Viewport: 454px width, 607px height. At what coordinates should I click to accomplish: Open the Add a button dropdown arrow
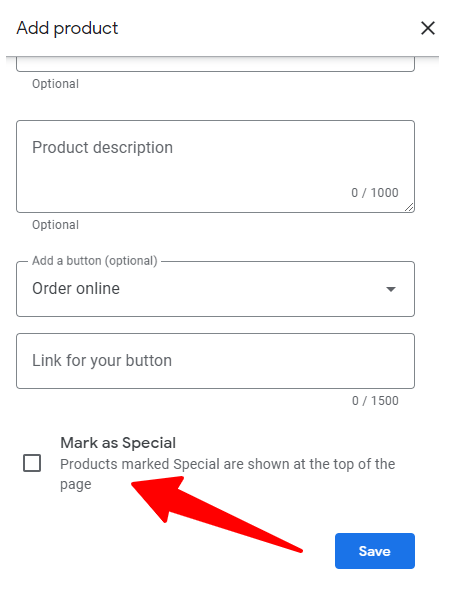click(391, 289)
